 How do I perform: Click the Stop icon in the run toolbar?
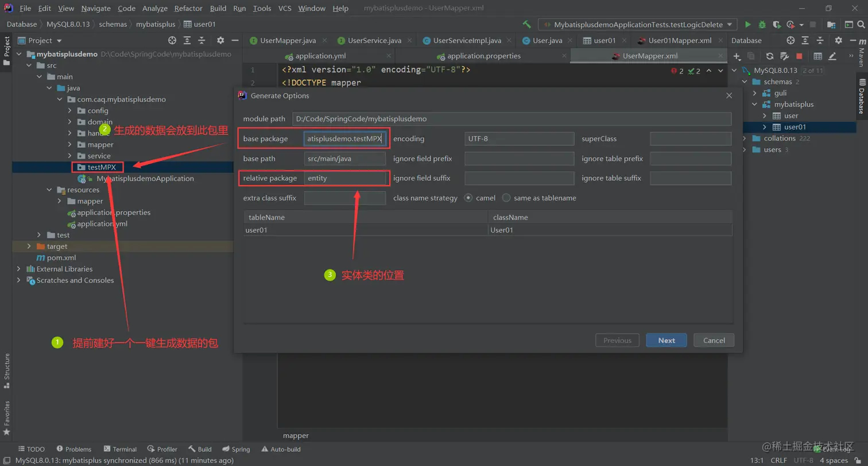click(x=812, y=25)
